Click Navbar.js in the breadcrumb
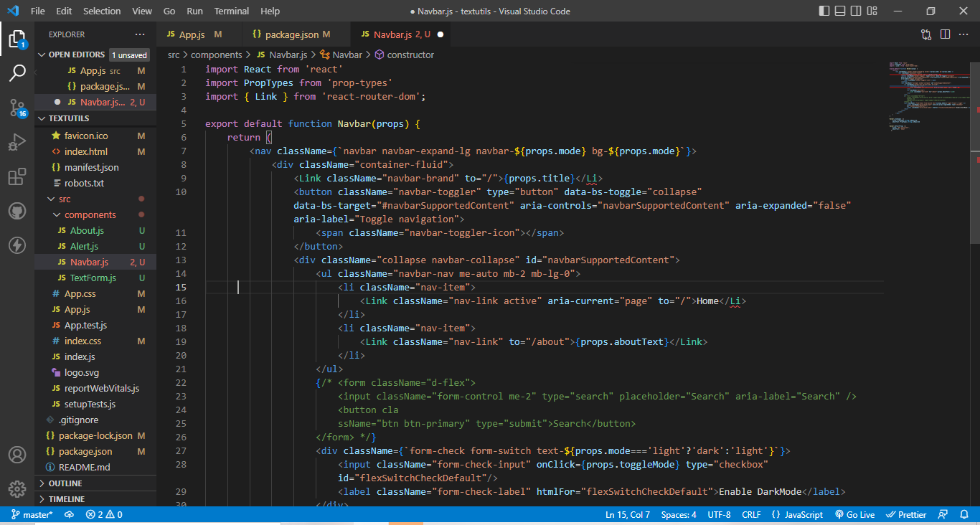This screenshot has width=980, height=525. click(282, 55)
